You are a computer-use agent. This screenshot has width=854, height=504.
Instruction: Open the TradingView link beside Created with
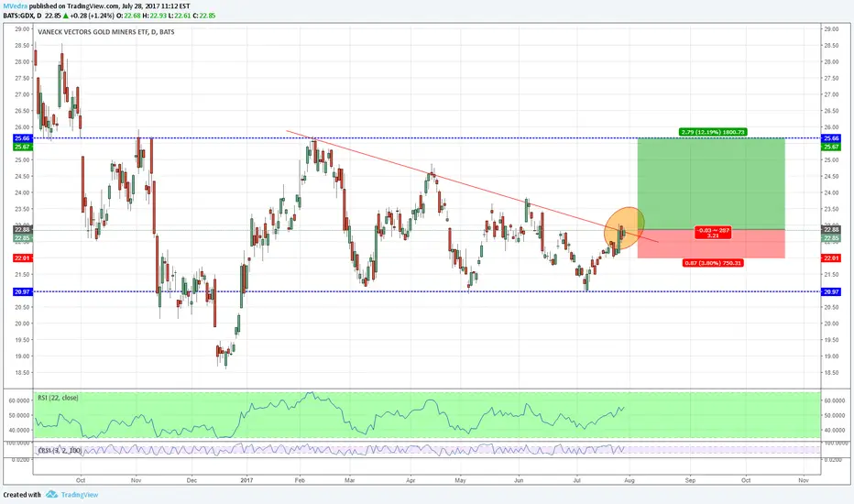[x=80, y=495]
